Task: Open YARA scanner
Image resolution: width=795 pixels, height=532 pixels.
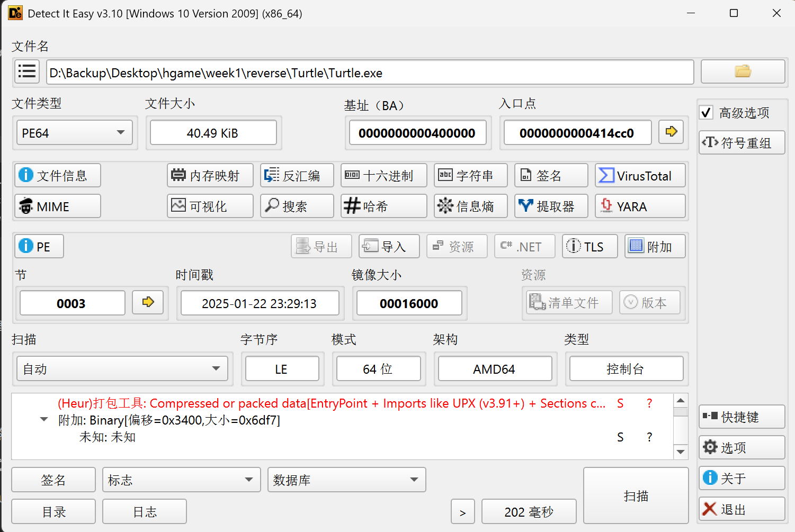Action: click(640, 206)
